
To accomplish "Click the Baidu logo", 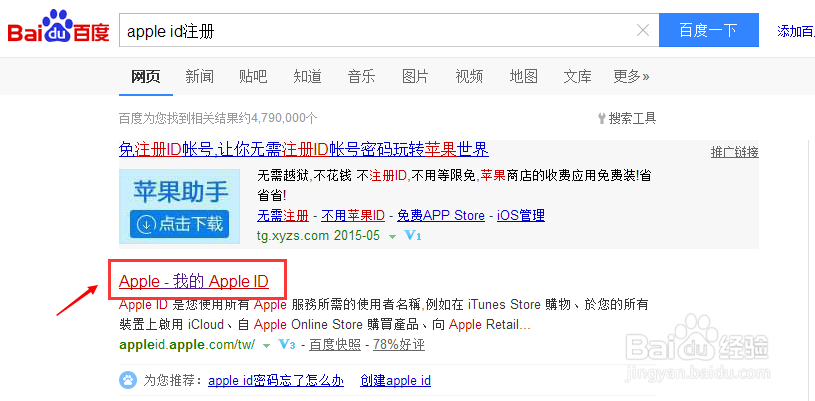I will [58, 27].
